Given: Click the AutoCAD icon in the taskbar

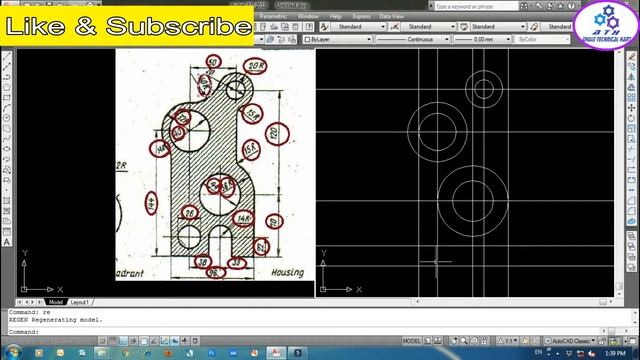Looking at the screenshot, I should click(276, 353).
